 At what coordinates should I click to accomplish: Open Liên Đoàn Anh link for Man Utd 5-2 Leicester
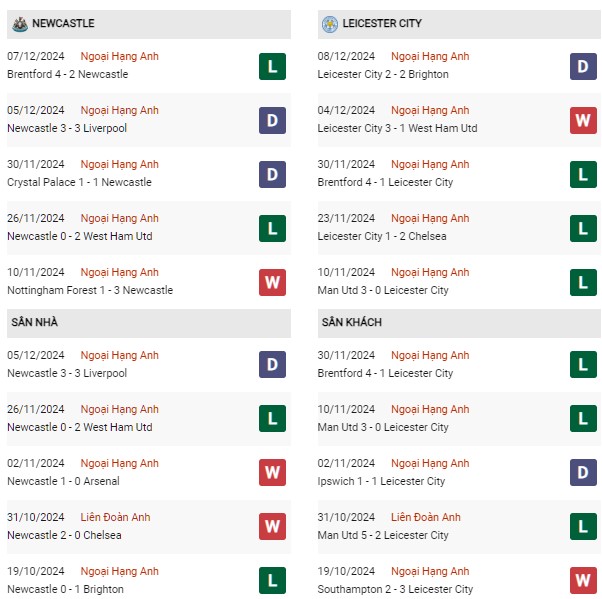(426, 517)
